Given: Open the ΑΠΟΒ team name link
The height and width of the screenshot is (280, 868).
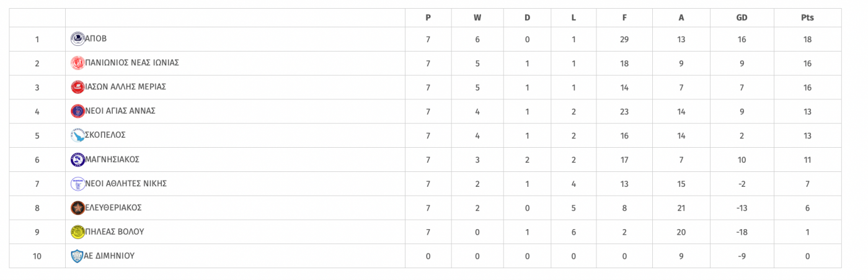Looking at the screenshot, I should 95,38.
